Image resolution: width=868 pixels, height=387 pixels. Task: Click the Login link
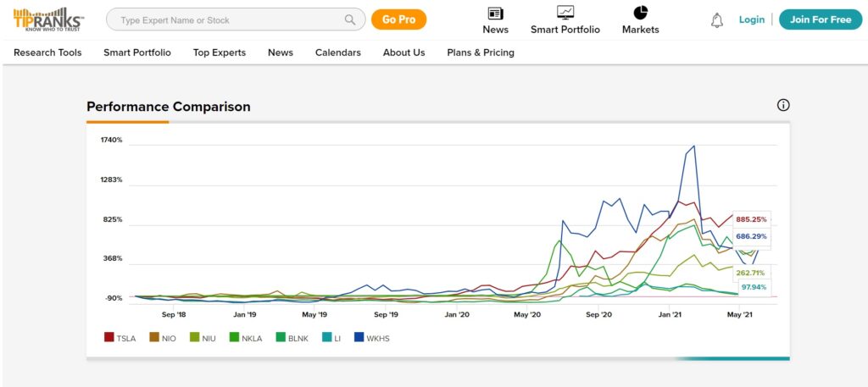point(751,19)
